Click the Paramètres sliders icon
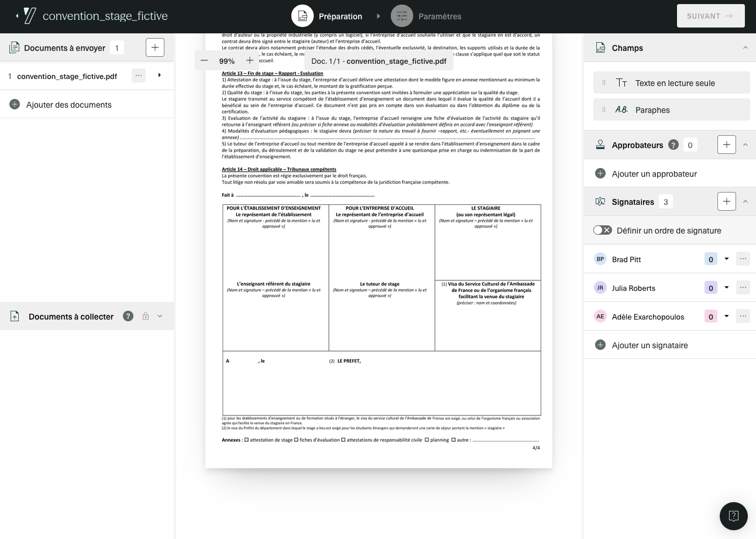Viewport: 756px width, 539px height. 401,16
